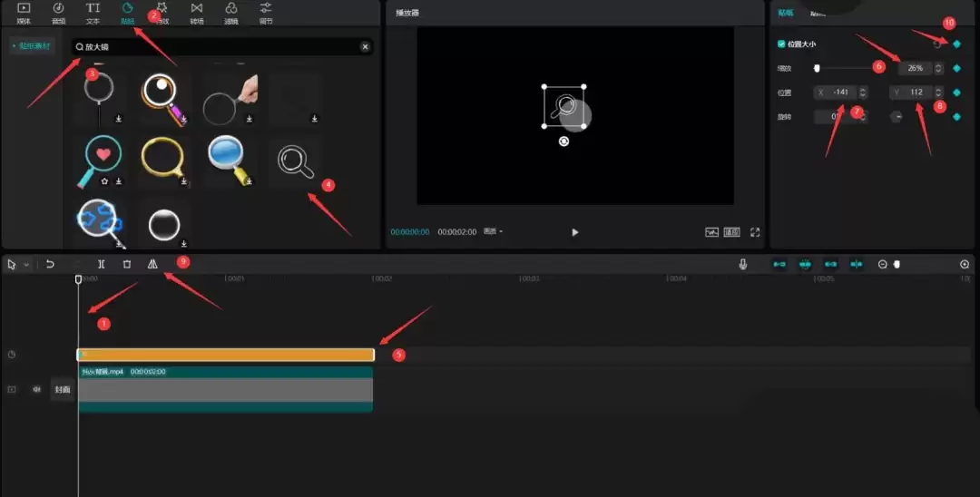Click the 封面 cover button

(x=62, y=389)
